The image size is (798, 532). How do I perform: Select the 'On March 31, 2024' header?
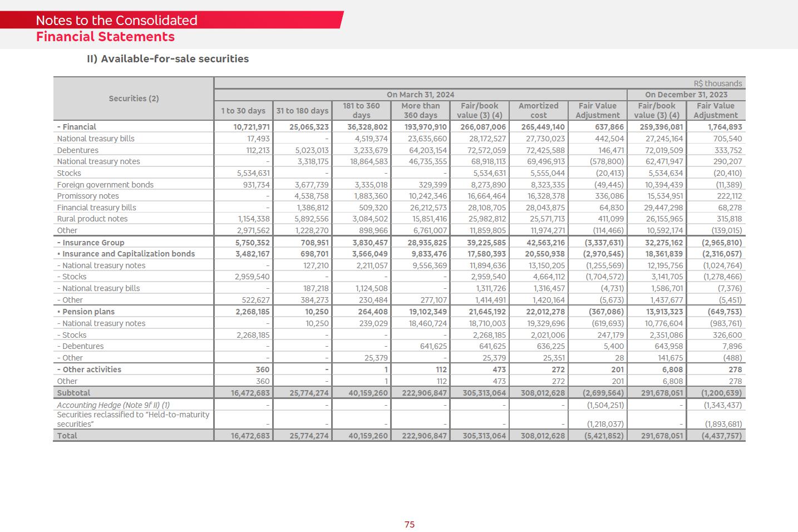pos(420,95)
